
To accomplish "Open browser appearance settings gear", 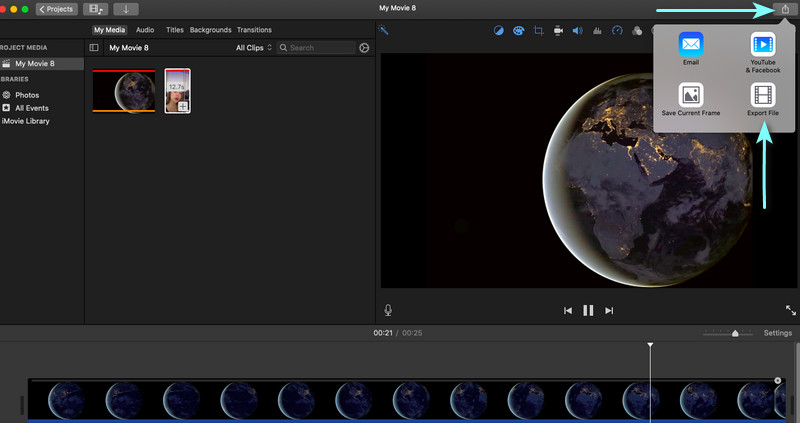I will coord(364,47).
